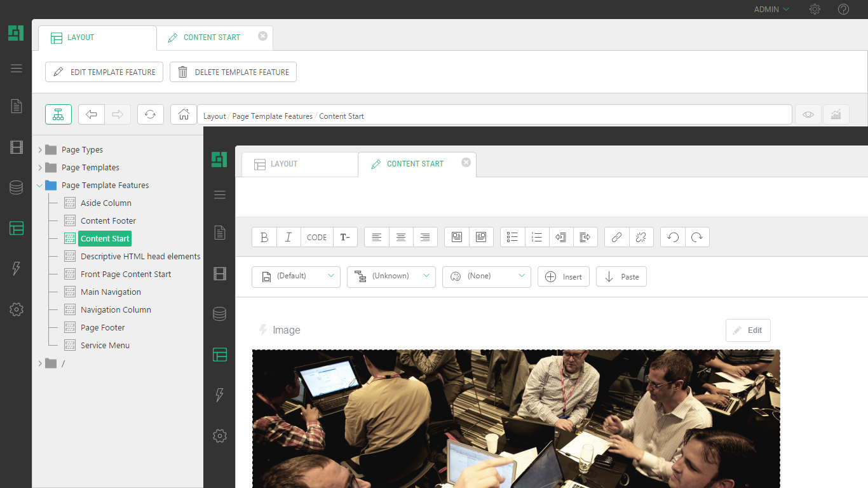Open Data perspective in outer sidebar
This screenshot has height=488, width=868.
click(x=17, y=187)
